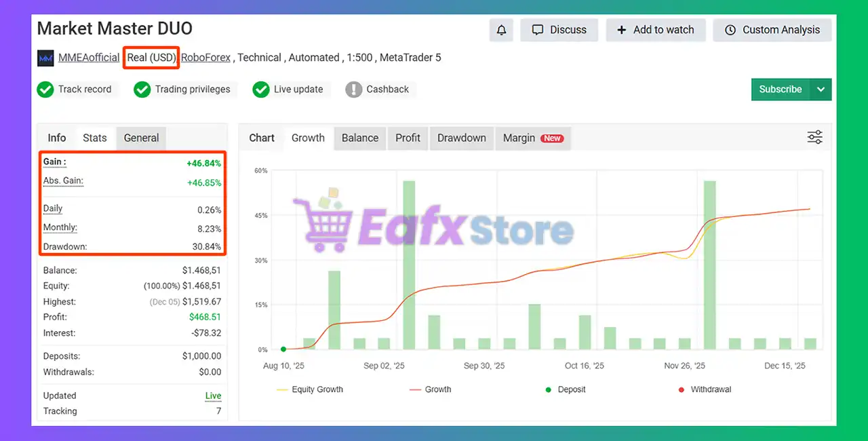Click the Track record verification checkmark
The width and height of the screenshot is (868, 441).
pyautogui.click(x=45, y=89)
